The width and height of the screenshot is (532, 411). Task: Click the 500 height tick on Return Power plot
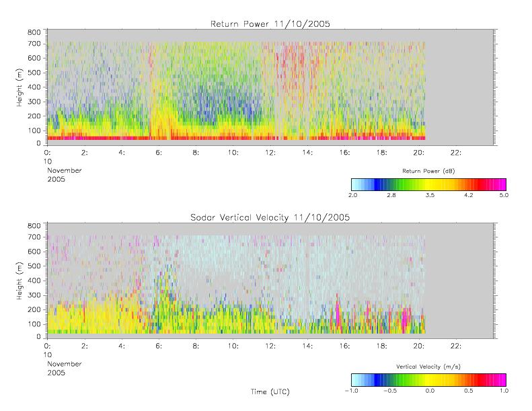(x=34, y=73)
